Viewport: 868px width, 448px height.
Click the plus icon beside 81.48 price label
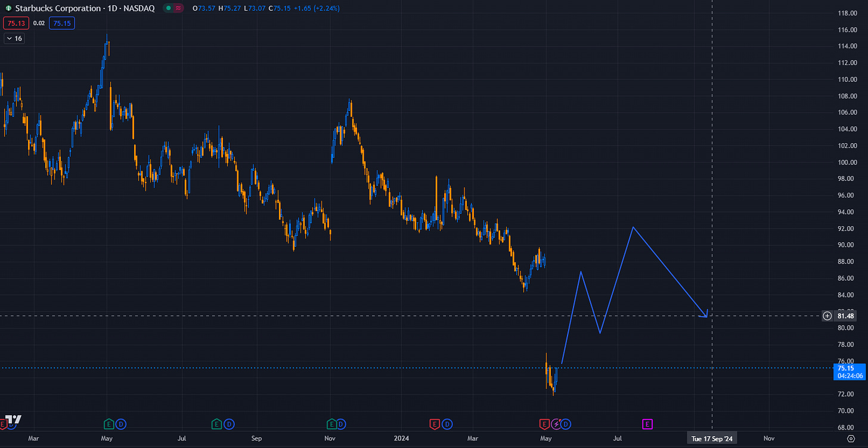(x=827, y=316)
